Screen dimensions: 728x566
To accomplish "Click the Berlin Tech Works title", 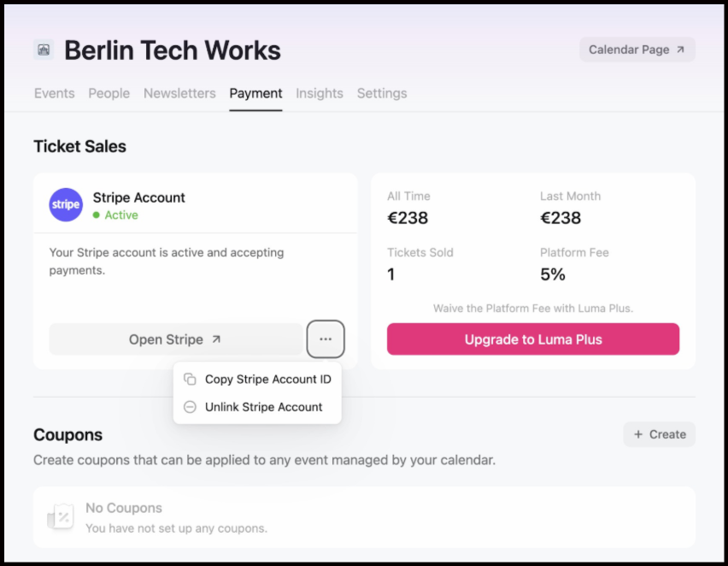I will [x=173, y=50].
